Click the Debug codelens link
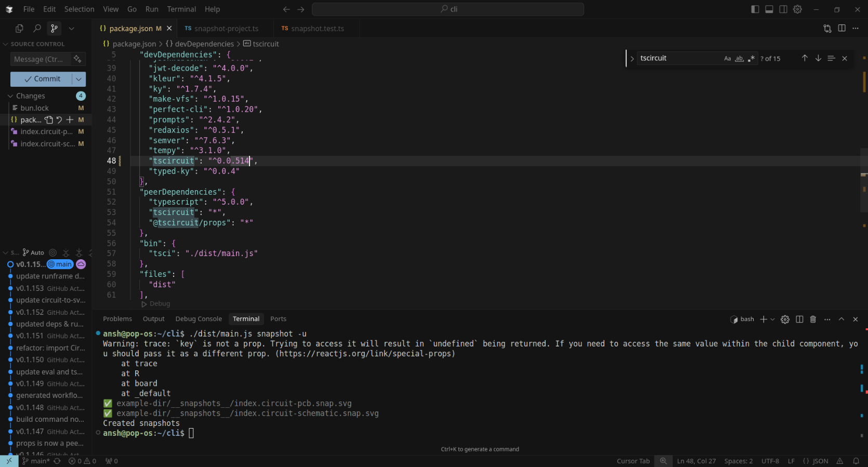868x467 pixels. pos(160,304)
